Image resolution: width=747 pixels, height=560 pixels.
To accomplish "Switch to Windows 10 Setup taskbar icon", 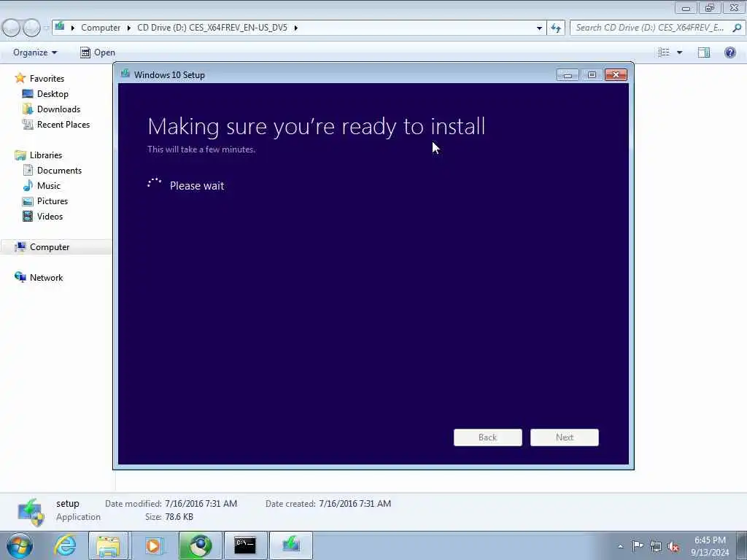I will [x=291, y=545].
